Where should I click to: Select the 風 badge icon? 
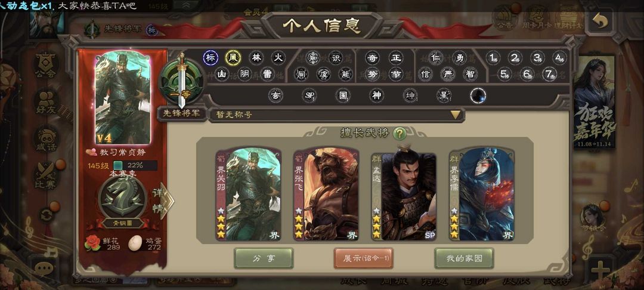(x=233, y=58)
